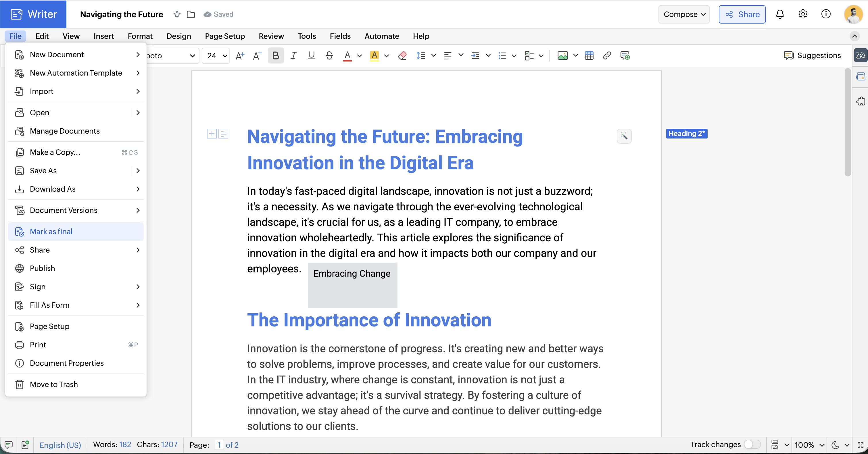
Task: Open the Compose dropdown
Action: pos(684,14)
